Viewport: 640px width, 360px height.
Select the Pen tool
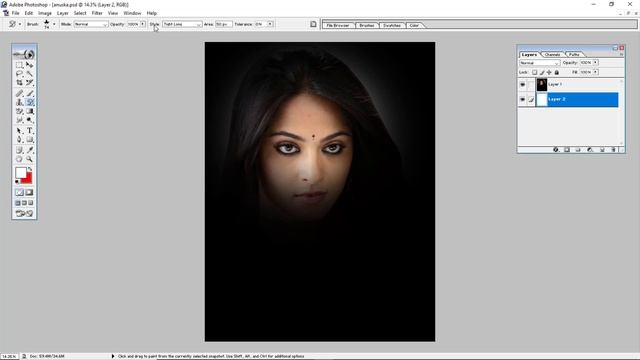tap(19, 140)
